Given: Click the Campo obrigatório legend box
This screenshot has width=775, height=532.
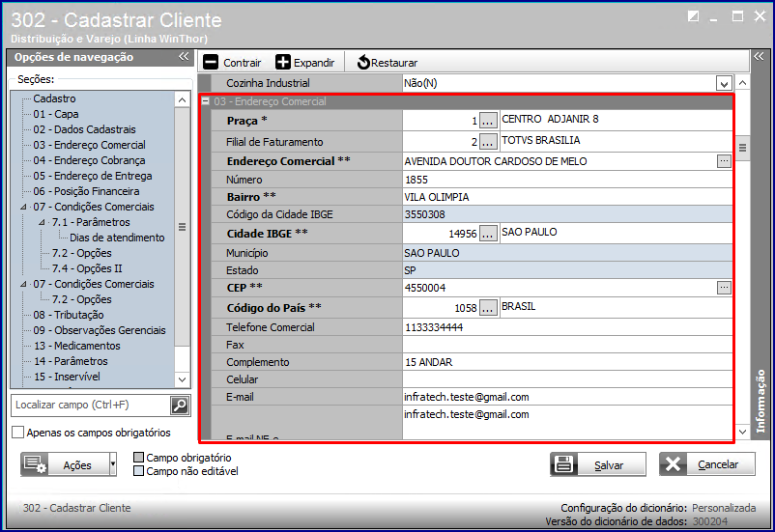Looking at the screenshot, I should [x=139, y=458].
